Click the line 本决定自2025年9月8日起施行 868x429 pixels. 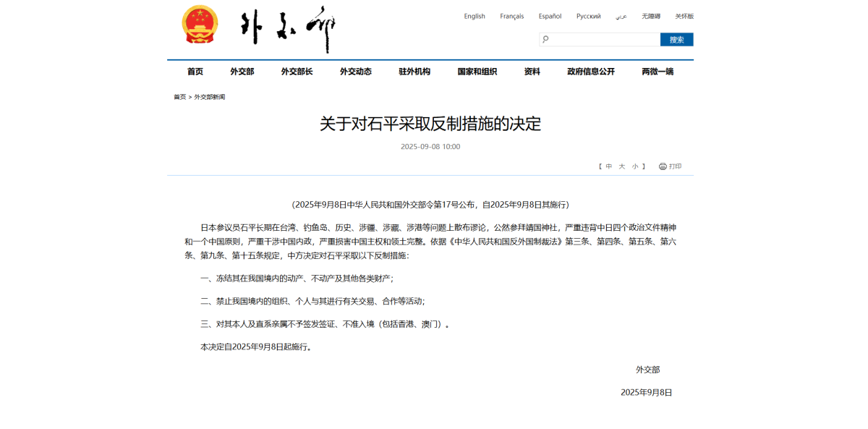coord(257,347)
